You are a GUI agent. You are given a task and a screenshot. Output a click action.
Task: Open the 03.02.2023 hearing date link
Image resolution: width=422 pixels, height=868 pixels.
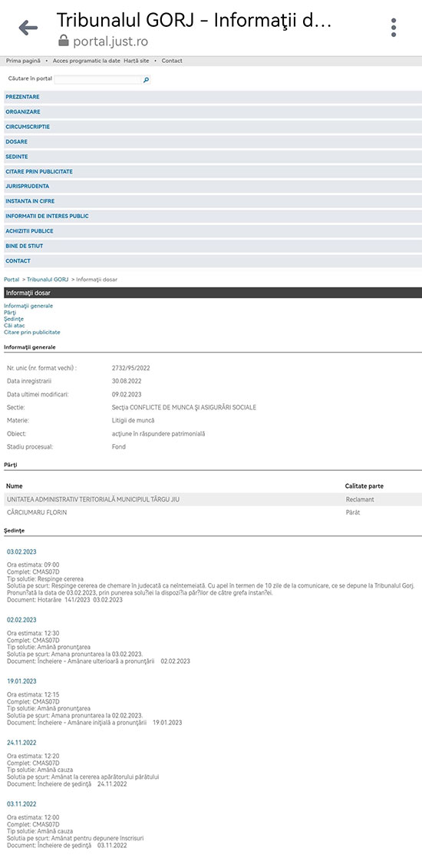21,552
